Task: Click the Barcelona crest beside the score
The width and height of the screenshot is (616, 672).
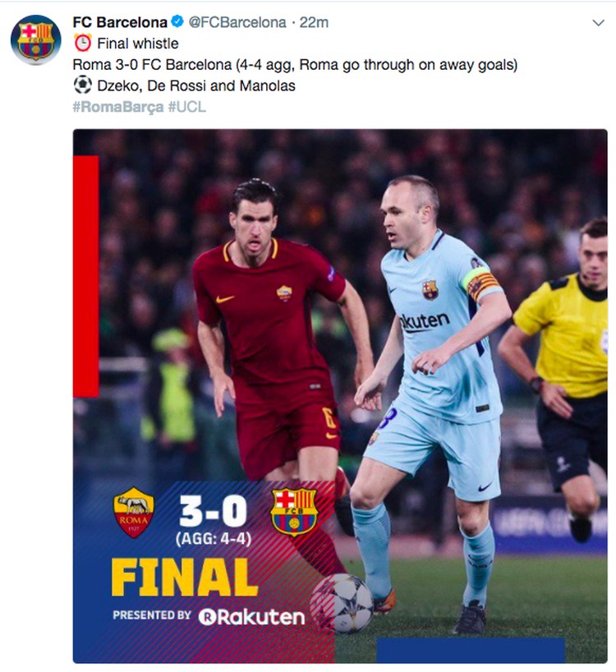Action: coord(294,512)
